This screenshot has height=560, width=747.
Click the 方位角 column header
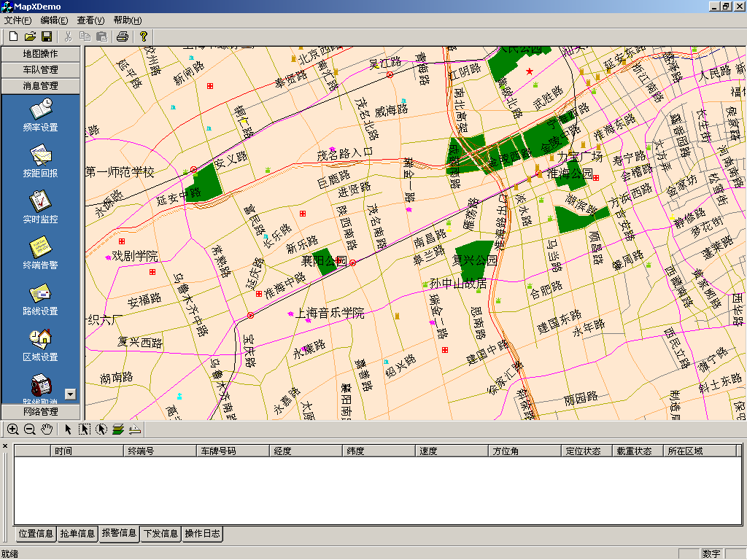525,451
